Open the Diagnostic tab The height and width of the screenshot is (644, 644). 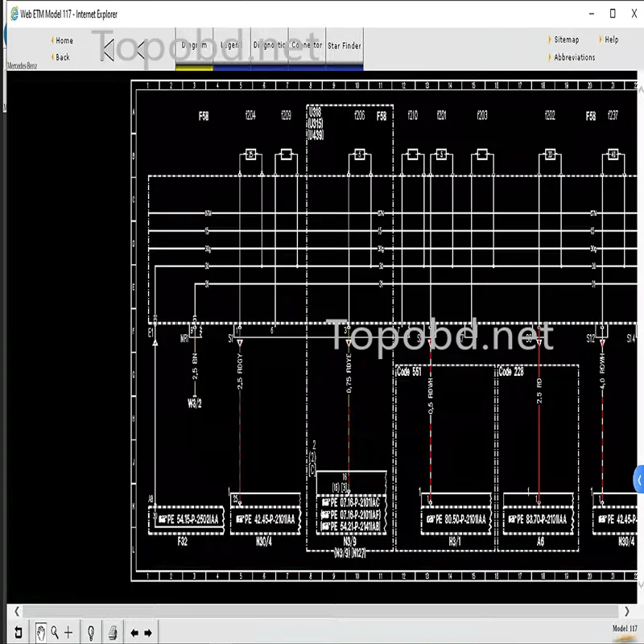coord(270,46)
